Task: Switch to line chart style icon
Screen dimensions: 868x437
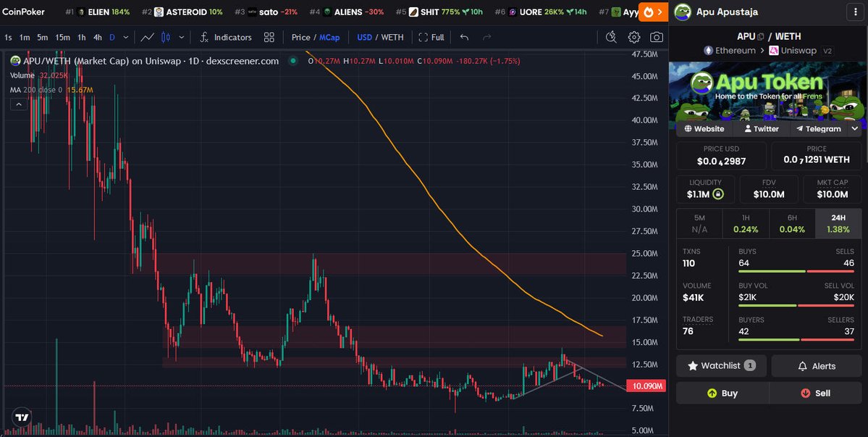Action: coord(147,37)
